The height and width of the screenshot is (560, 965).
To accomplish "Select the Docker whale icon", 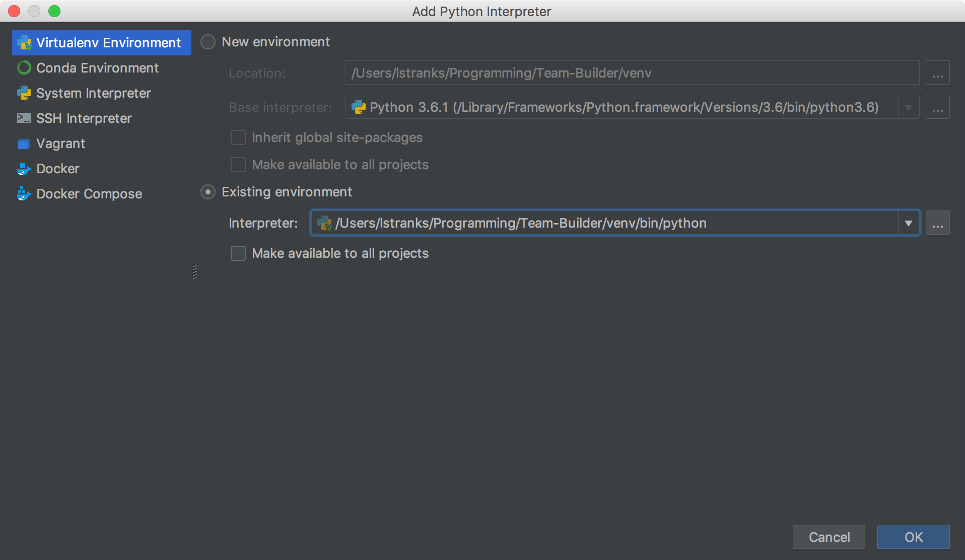I will click(24, 169).
